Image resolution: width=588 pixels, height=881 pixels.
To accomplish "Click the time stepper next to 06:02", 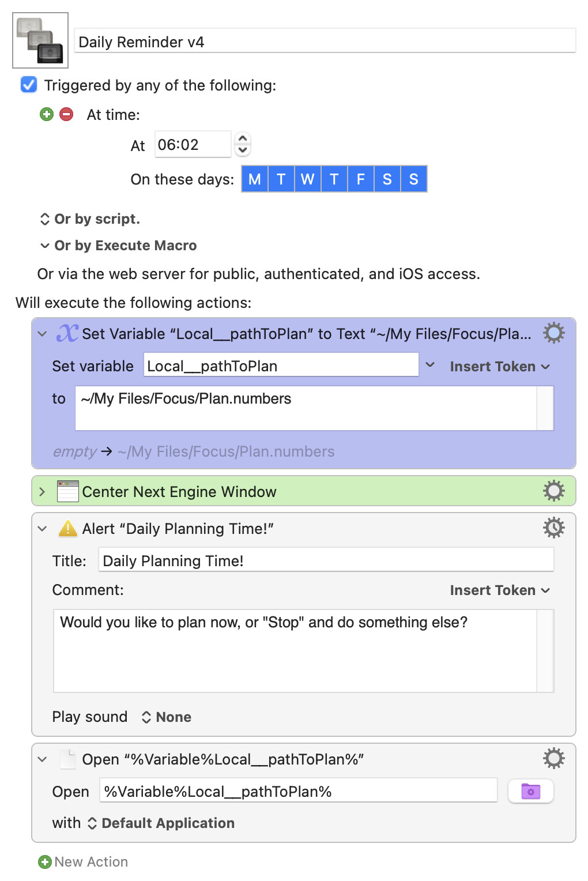I will click(x=243, y=144).
